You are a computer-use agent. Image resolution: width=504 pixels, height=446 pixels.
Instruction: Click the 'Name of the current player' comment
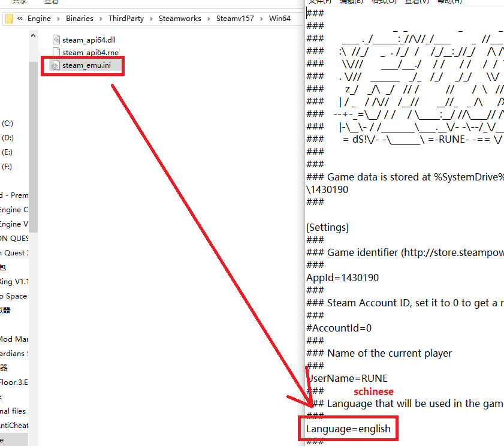[x=379, y=353]
